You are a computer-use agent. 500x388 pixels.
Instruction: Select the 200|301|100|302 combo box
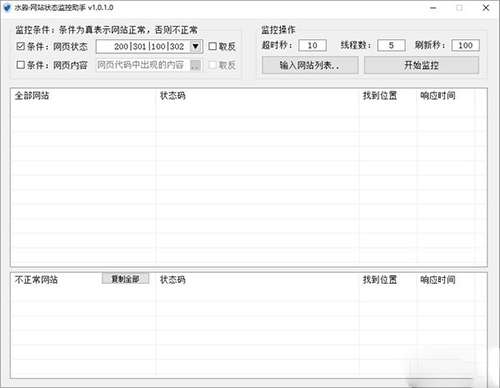pyautogui.click(x=149, y=46)
